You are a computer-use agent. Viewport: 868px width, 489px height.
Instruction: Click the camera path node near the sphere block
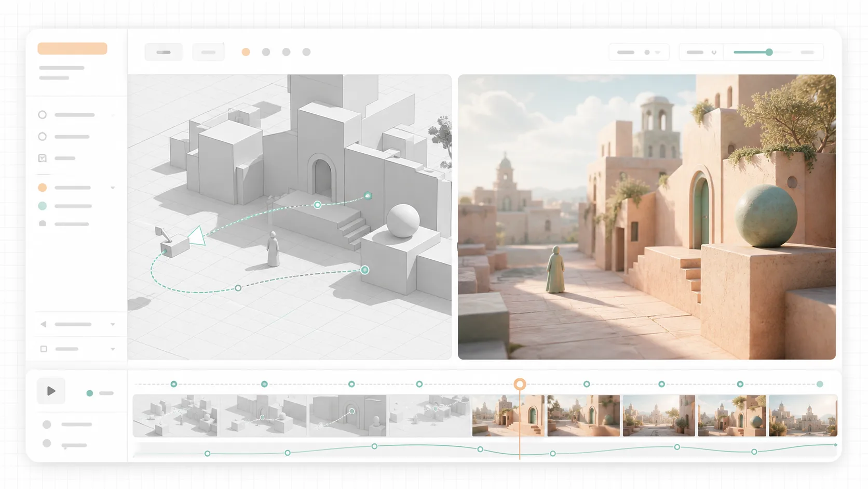tap(365, 270)
